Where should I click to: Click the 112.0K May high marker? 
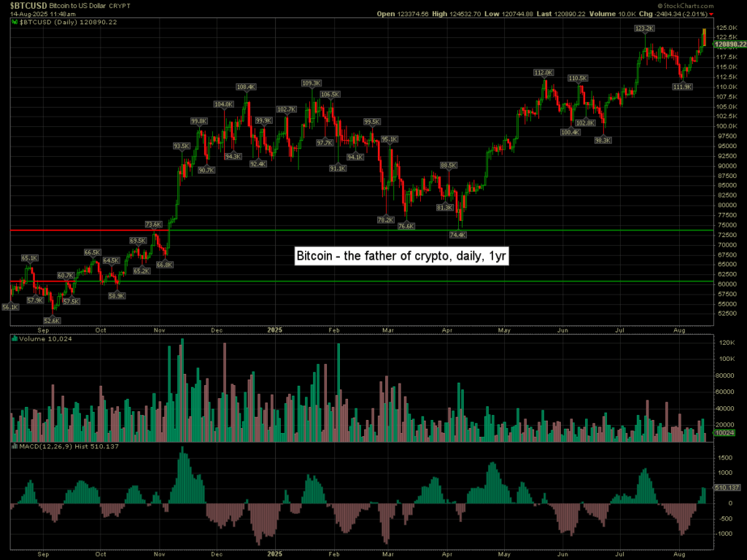pyautogui.click(x=543, y=73)
